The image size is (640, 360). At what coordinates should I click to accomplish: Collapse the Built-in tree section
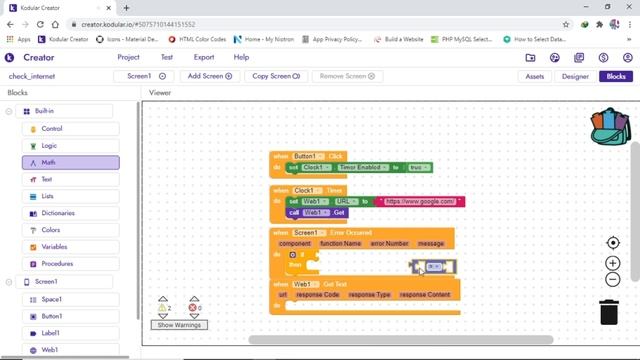click(9, 111)
